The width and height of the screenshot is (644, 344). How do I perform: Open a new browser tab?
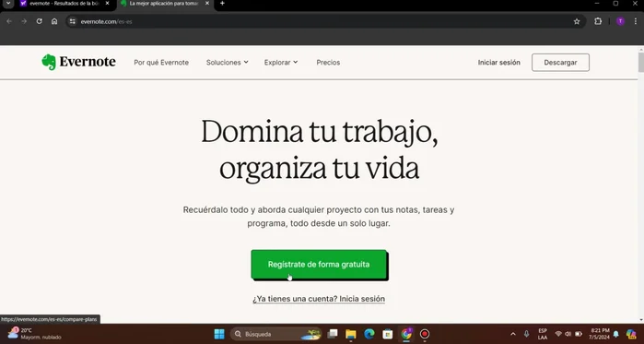tap(222, 4)
